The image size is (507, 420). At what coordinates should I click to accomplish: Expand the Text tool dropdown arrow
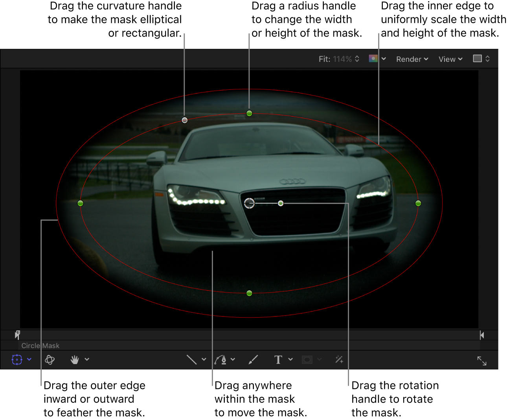pos(291,359)
